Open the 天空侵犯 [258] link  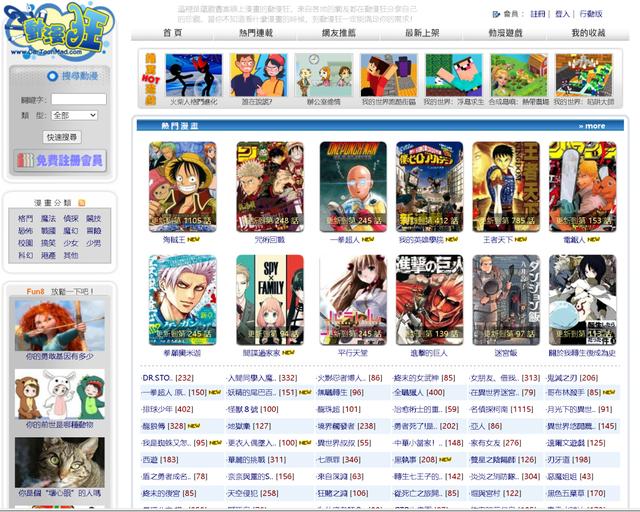tap(253, 493)
